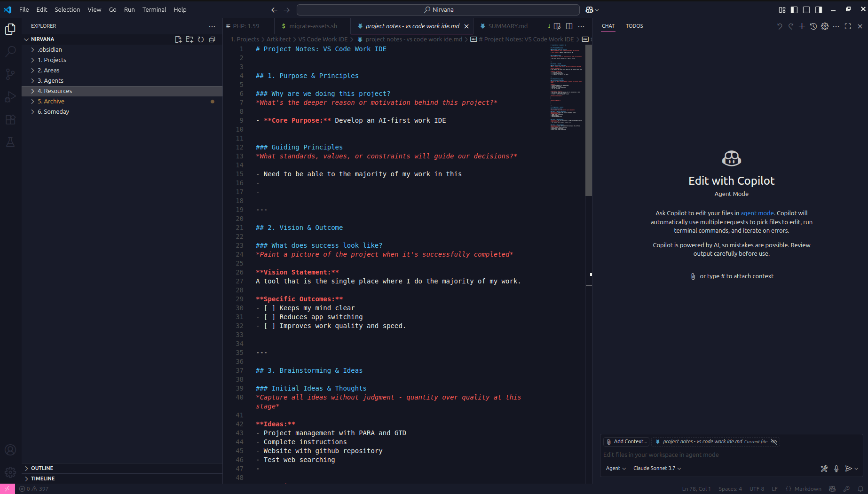This screenshot has width=868, height=494.
Task: Click Spaces: 4 indentation setting
Action: tap(730, 489)
